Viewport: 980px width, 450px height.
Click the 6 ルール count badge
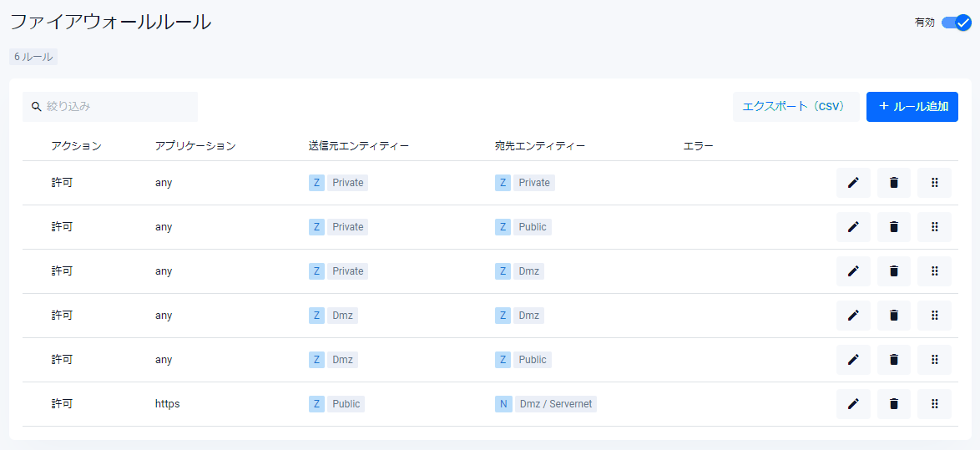(33, 57)
